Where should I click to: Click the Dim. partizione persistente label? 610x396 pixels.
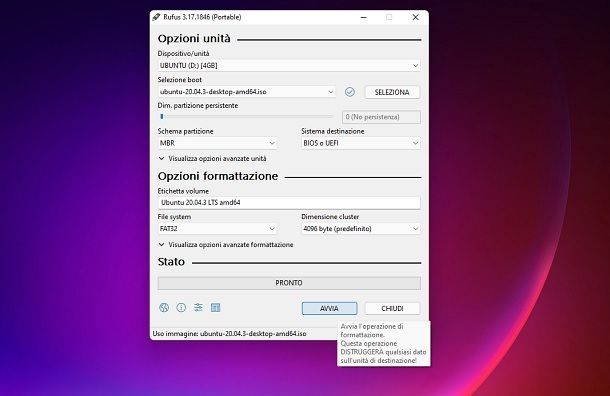click(198, 105)
